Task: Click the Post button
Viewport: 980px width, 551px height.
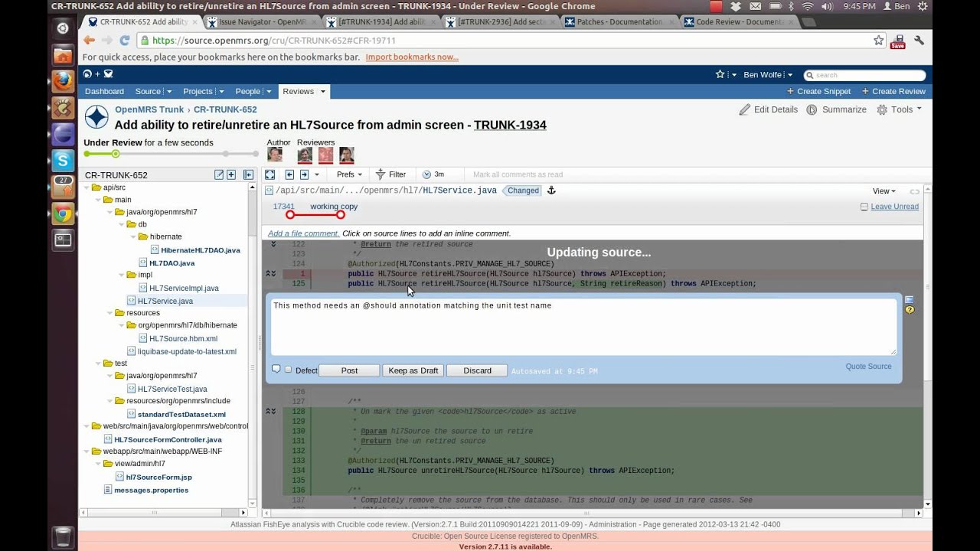Action: point(349,370)
